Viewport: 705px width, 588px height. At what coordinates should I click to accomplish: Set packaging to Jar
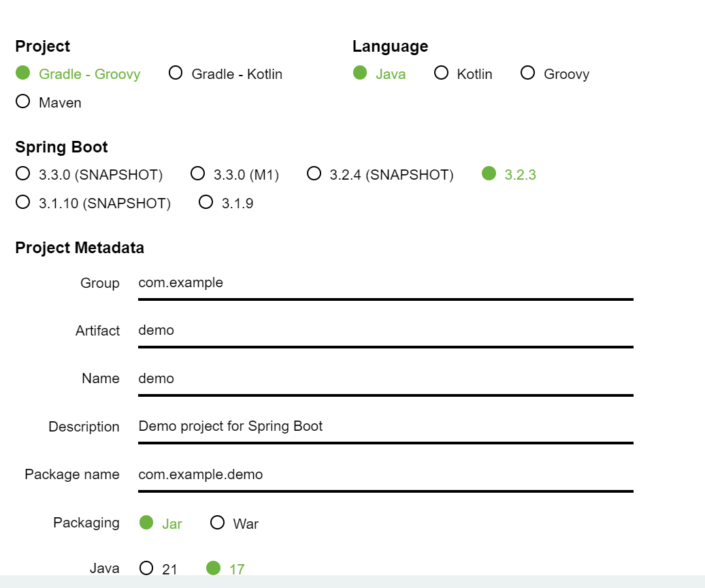[161, 523]
